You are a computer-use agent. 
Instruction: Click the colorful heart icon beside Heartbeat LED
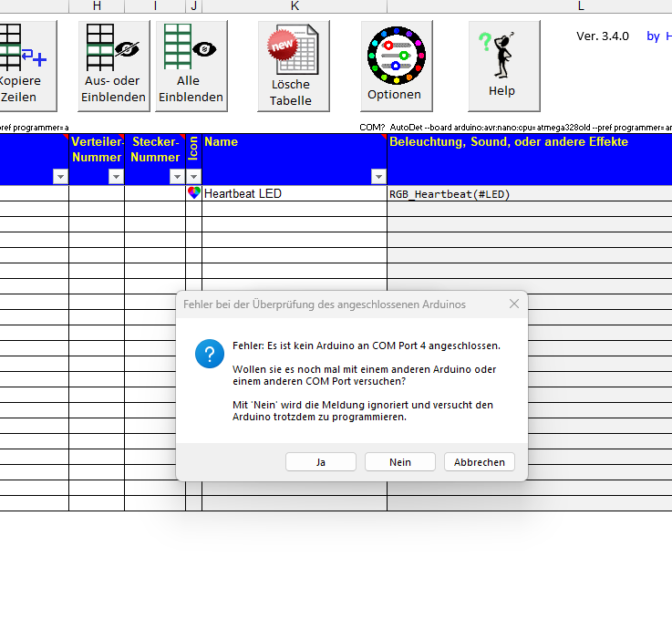click(193, 193)
